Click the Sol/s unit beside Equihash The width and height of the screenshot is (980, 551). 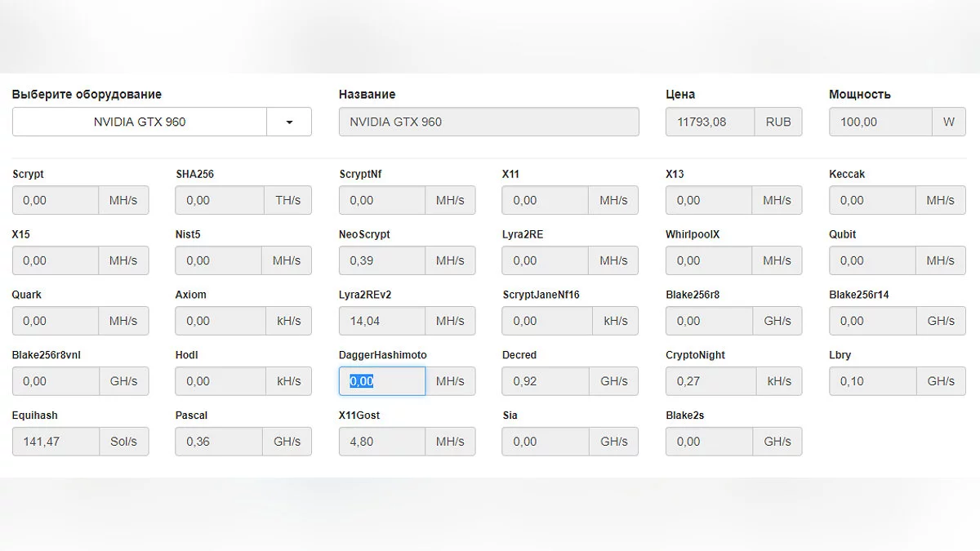point(124,442)
